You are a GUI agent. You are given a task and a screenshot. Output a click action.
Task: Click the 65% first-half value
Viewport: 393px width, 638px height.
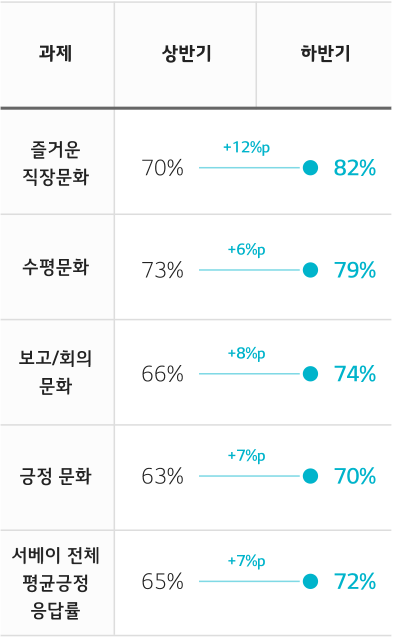pos(162,581)
